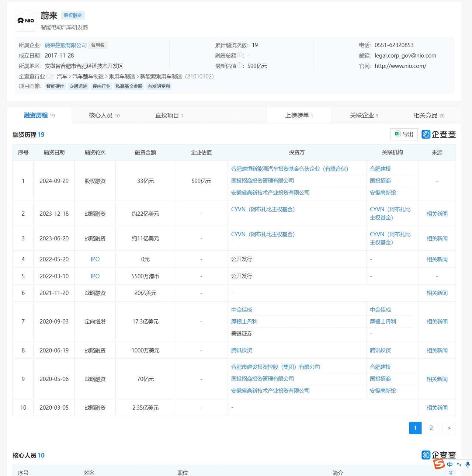The image size is (472, 476).
Task: Open 相关新闻 for the 2020-06-19 round
Action: pos(437,351)
